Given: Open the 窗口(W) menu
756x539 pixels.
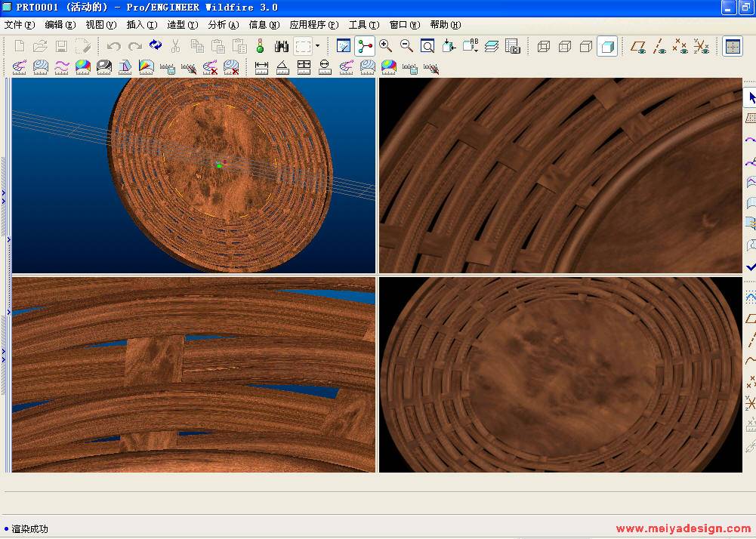Looking at the screenshot, I should coord(405,25).
